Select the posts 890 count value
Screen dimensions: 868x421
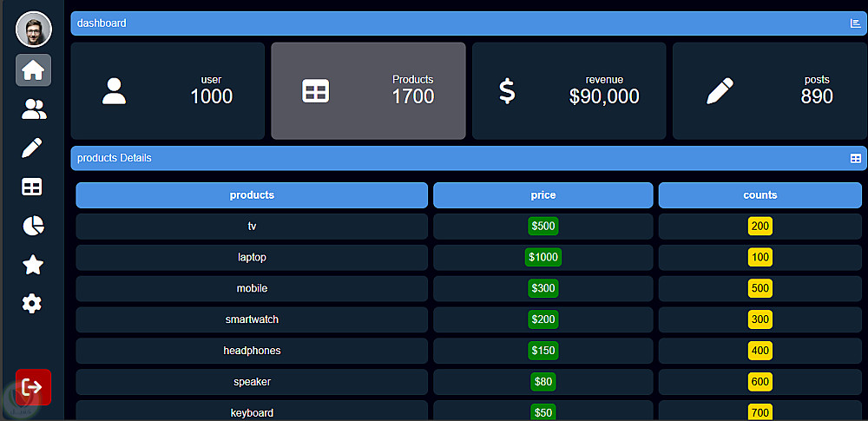coord(817,96)
